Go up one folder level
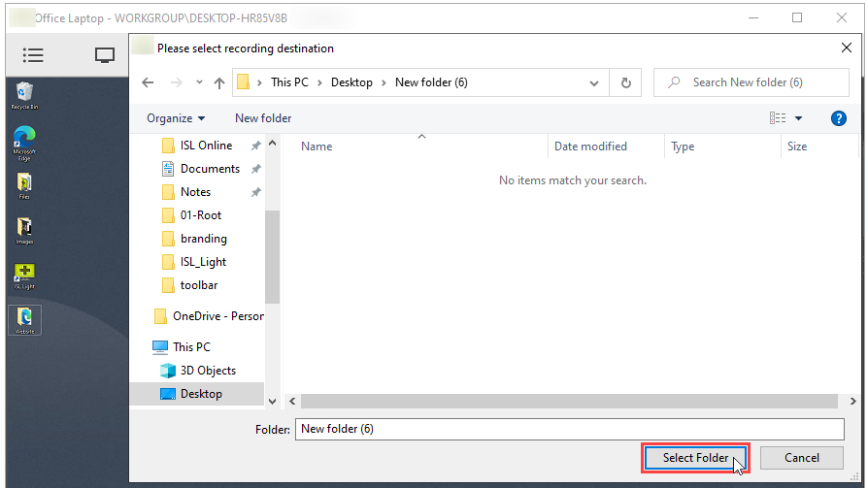Viewport: 868px width, 488px height. coord(219,82)
